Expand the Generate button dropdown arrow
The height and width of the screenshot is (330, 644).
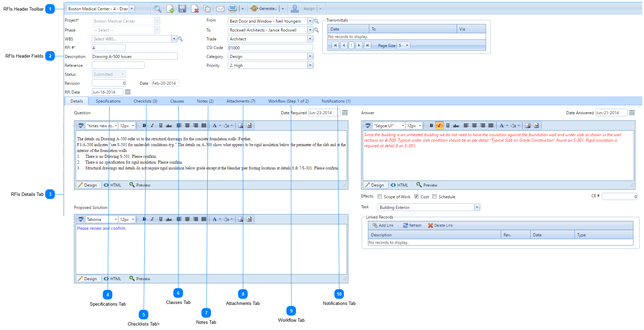click(x=283, y=9)
